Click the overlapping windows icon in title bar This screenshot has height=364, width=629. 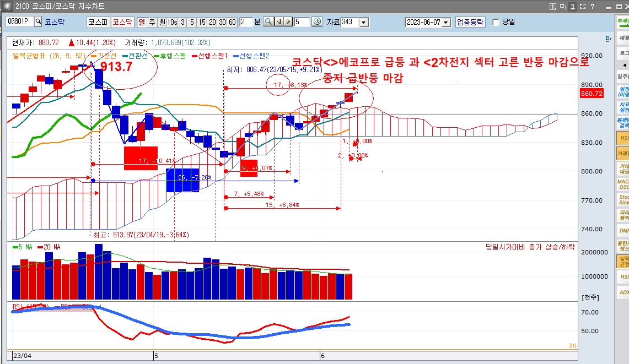(x=563, y=7)
